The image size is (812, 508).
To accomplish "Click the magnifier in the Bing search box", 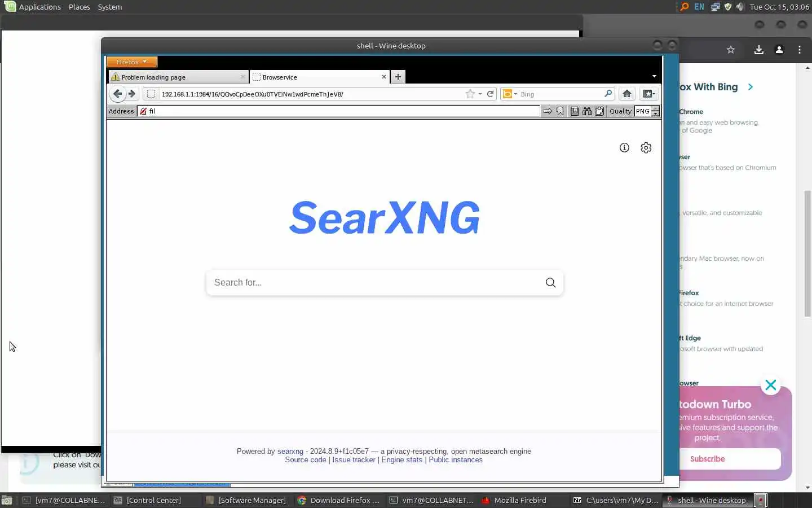I will point(608,94).
